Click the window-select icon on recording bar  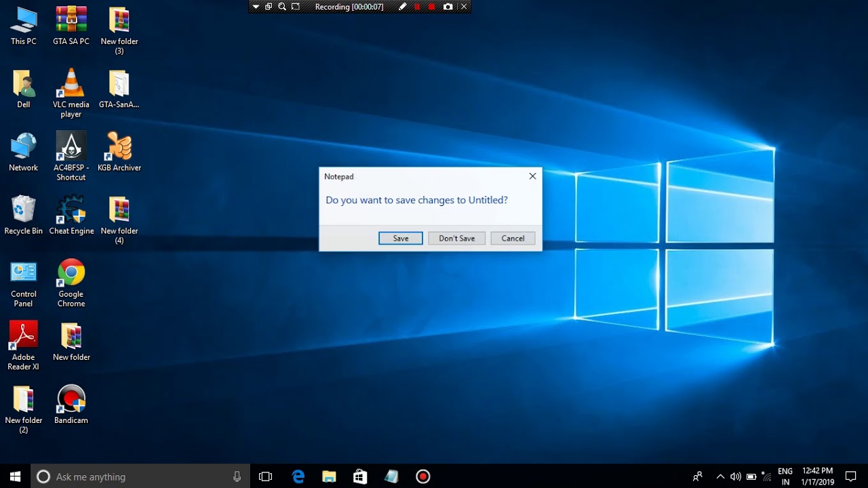[x=269, y=7]
